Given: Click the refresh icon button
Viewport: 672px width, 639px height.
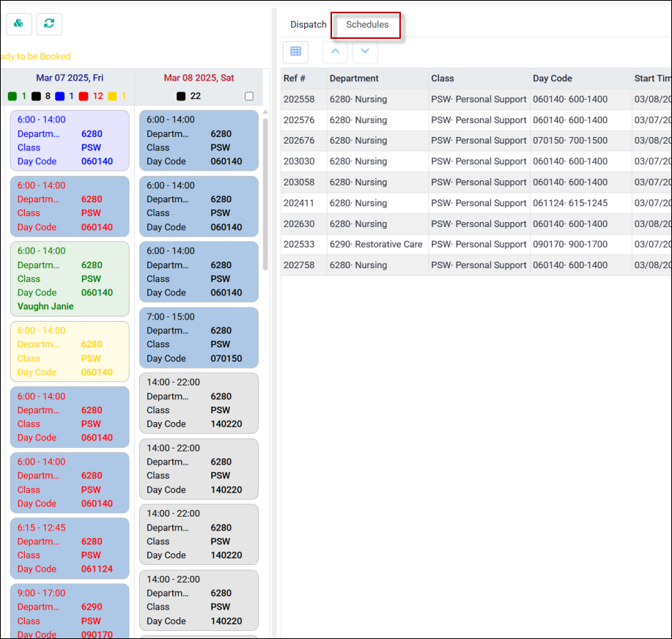Looking at the screenshot, I should pos(49,24).
